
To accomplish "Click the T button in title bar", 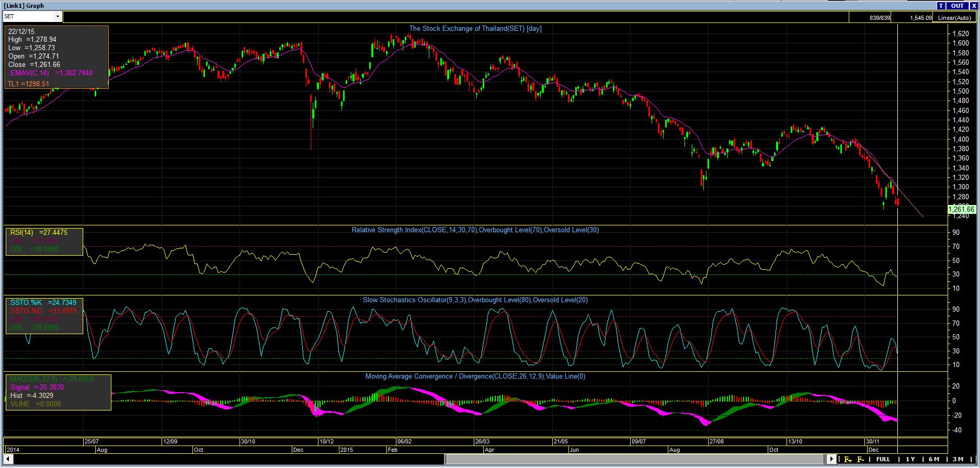I will point(941,6).
